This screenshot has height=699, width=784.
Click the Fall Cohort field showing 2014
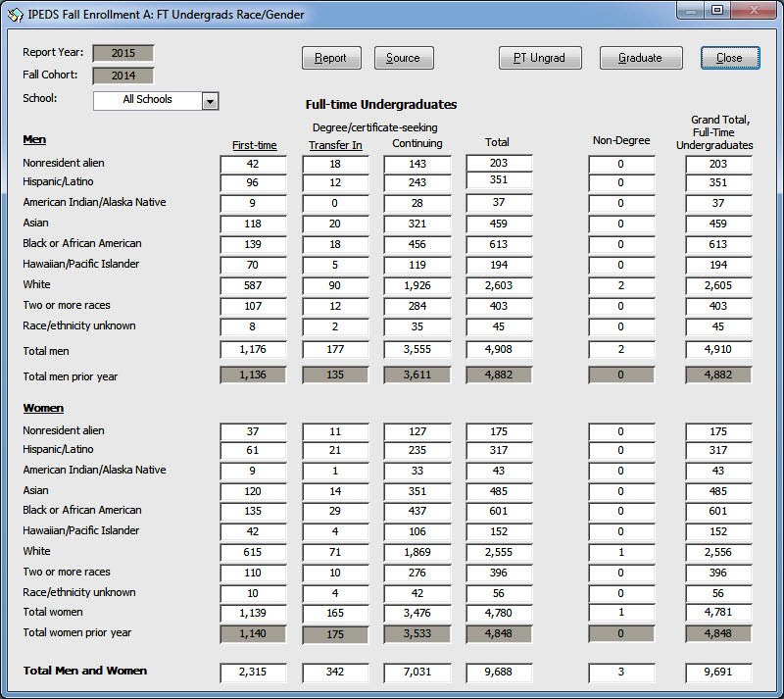(123, 75)
